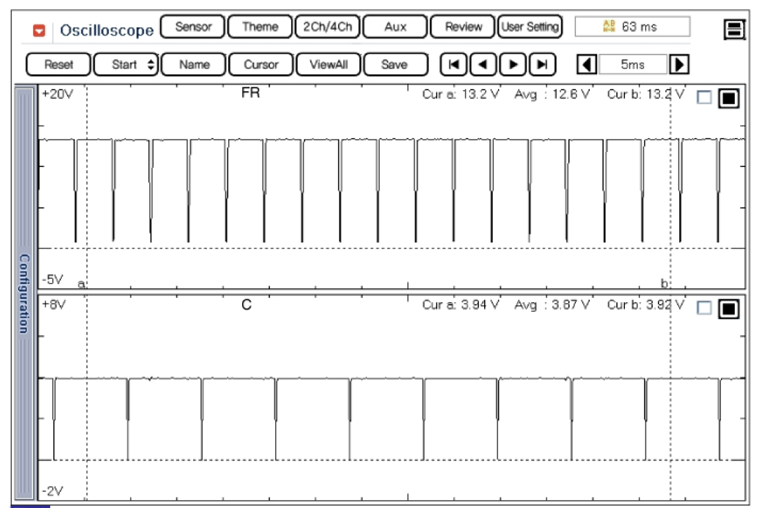Open the Sensor menu
Viewport: 760px width, 517px height.
tap(192, 27)
